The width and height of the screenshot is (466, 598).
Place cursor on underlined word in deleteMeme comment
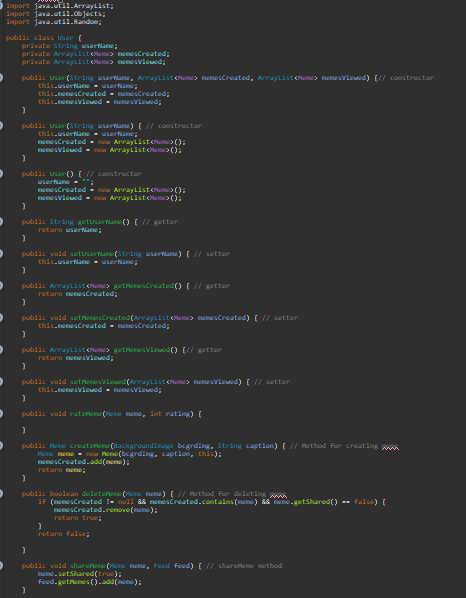[x=278, y=494]
